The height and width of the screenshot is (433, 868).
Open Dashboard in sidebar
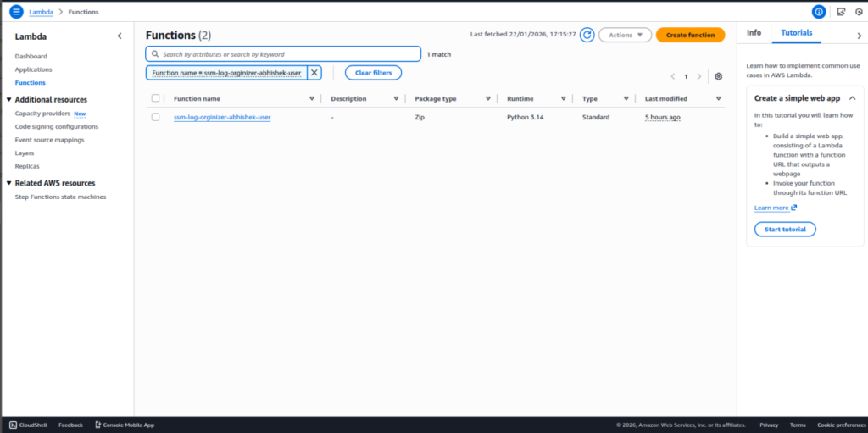(31, 56)
